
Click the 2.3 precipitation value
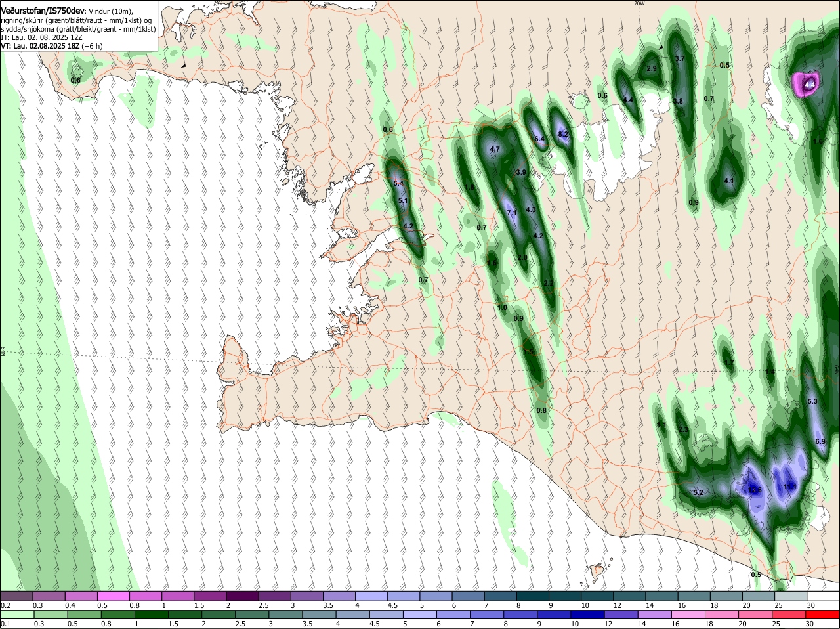coord(683,429)
